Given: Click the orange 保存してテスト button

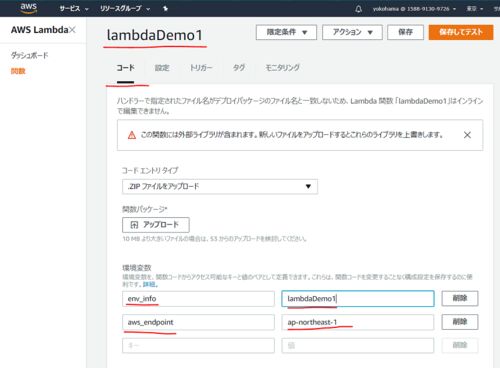Looking at the screenshot, I should [461, 32].
